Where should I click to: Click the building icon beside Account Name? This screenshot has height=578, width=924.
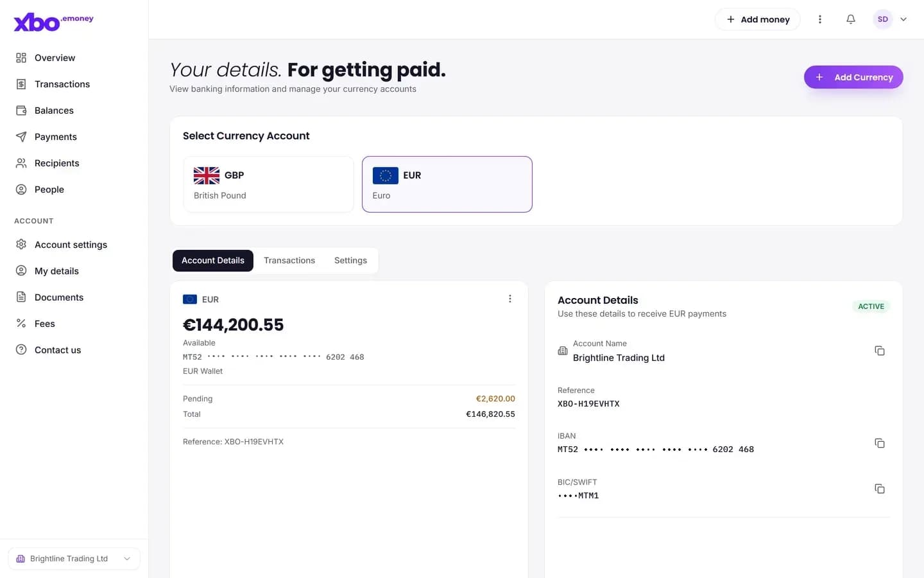tap(563, 351)
